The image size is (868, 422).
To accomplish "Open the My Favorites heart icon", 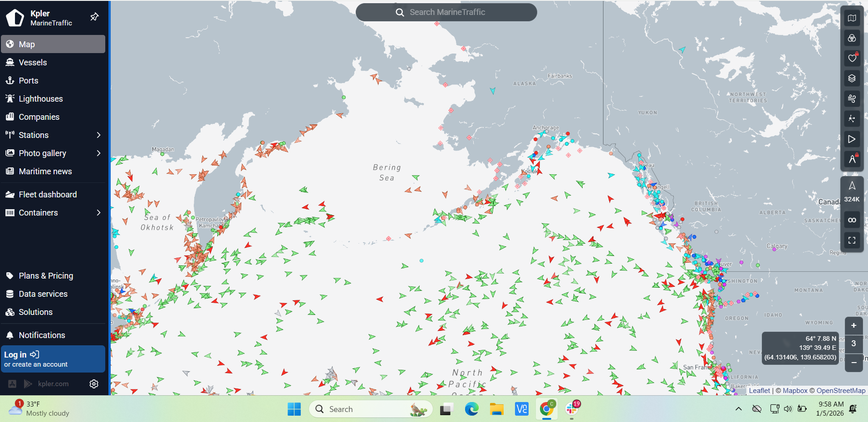I will click(852, 58).
